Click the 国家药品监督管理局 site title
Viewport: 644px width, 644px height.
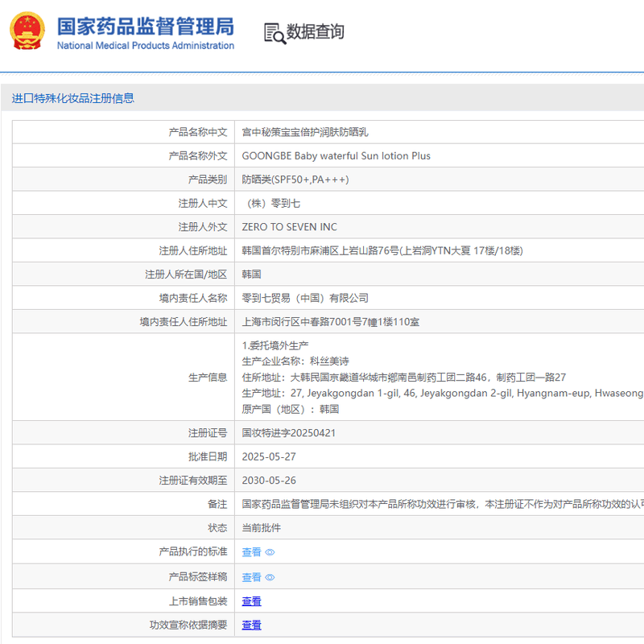point(146,27)
